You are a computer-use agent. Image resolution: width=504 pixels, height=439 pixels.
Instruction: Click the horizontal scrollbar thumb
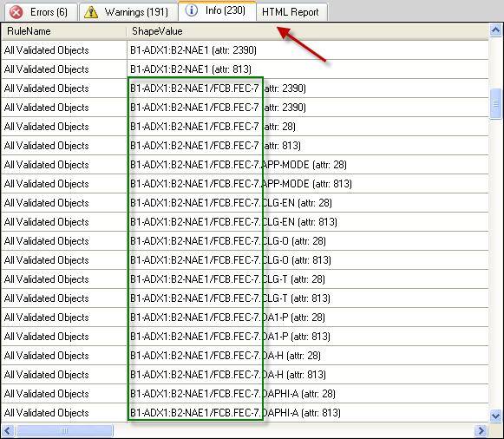click(64, 430)
